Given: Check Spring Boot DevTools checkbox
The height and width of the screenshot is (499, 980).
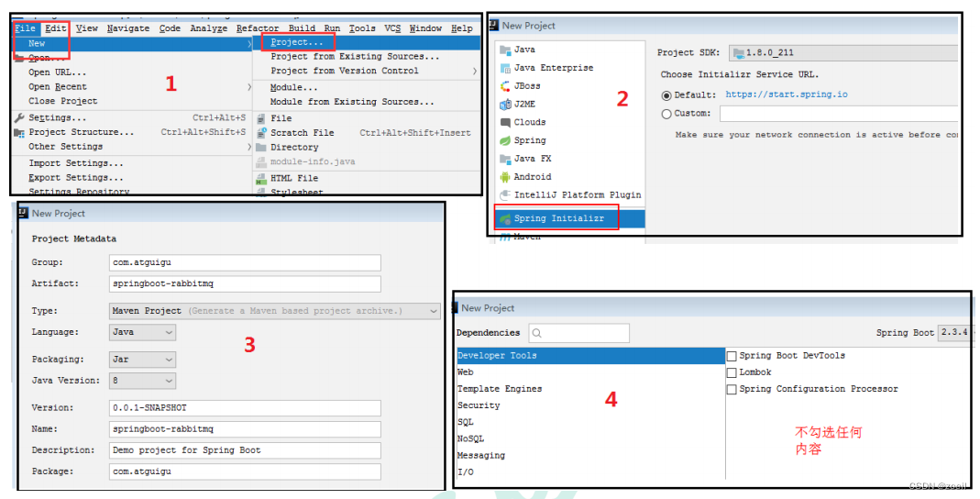Looking at the screenshot, I should point(732,356).
